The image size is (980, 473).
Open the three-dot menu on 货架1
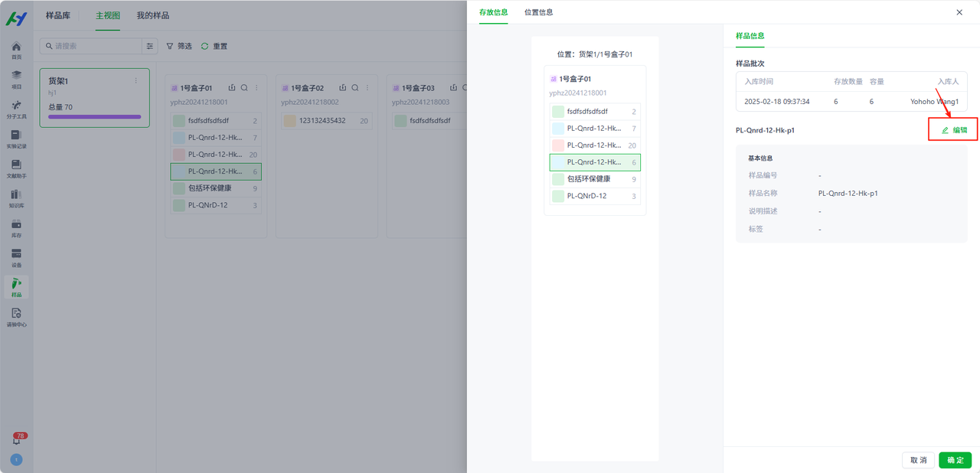tap(136, 80)
